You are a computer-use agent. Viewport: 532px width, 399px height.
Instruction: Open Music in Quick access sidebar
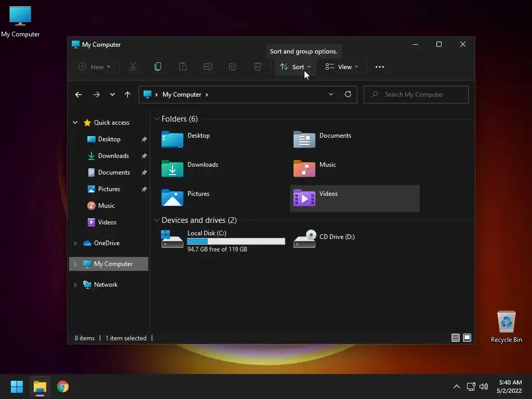point(106,206)
